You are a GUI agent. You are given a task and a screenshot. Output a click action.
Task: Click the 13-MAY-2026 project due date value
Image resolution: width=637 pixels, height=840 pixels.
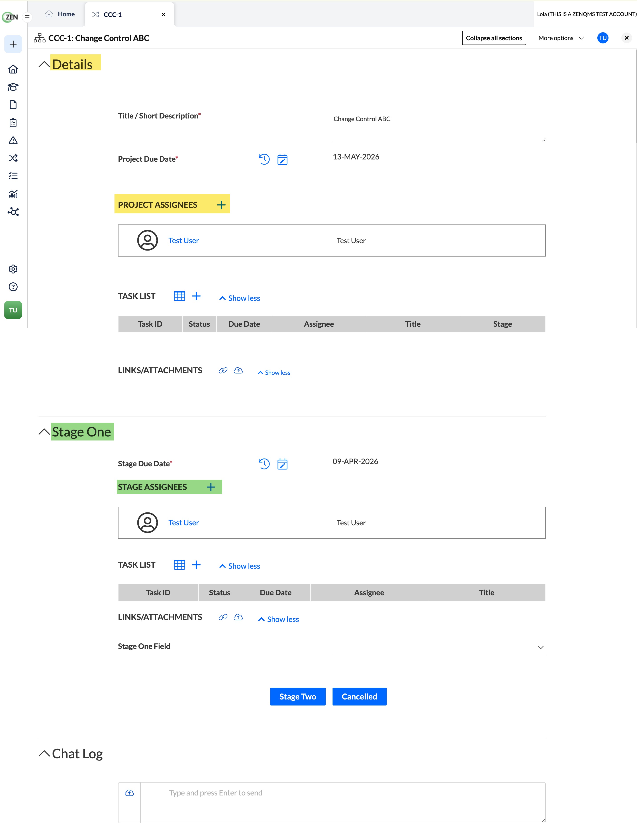pos(356,157)
